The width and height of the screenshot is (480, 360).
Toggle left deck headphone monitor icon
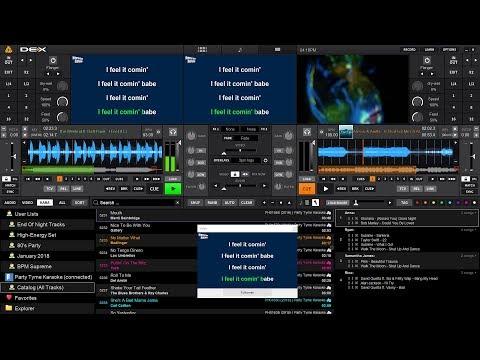point(173,132)
